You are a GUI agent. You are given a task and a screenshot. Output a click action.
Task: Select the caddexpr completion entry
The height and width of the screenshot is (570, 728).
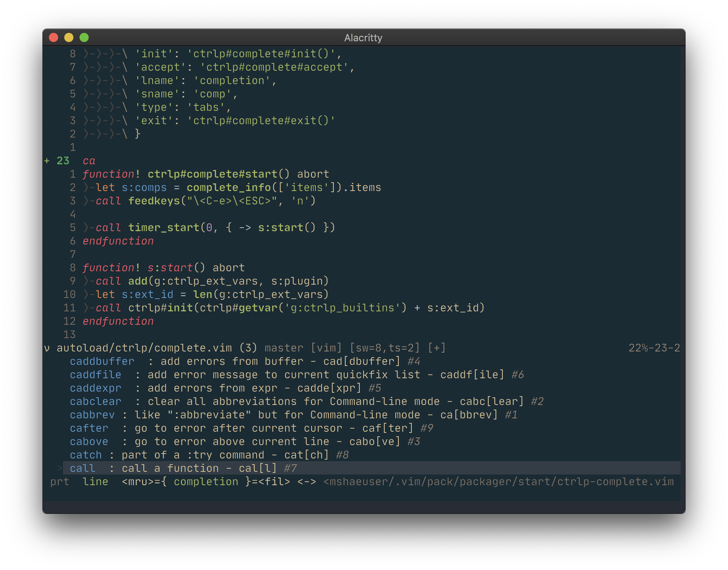(x=225, y=388)
